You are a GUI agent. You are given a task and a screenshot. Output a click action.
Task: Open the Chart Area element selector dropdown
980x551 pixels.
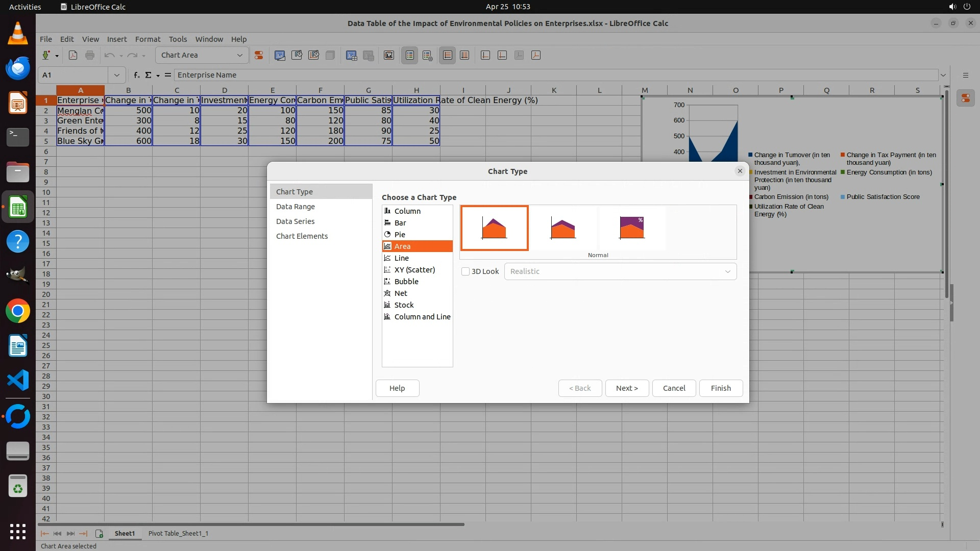[x=239, y=55]
